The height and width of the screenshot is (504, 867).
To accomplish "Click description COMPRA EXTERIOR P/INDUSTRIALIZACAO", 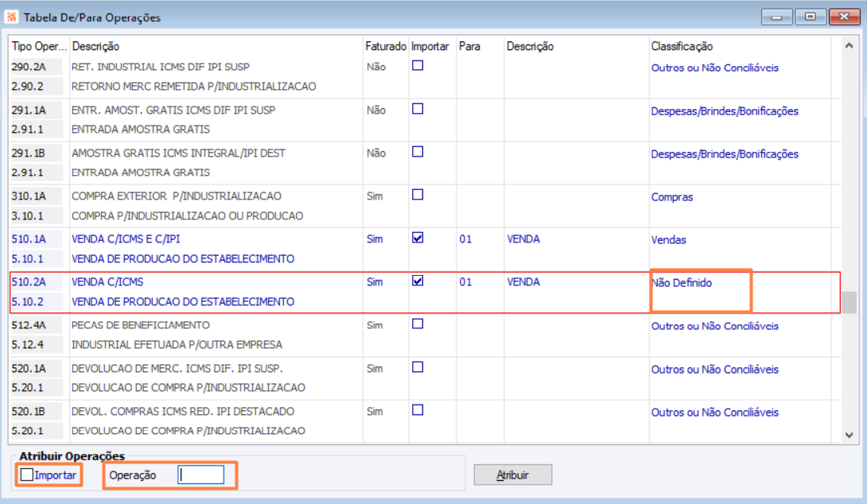I will (x=177, y=196).
